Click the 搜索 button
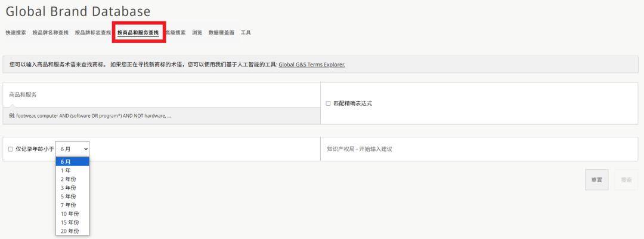 point(626,180)
